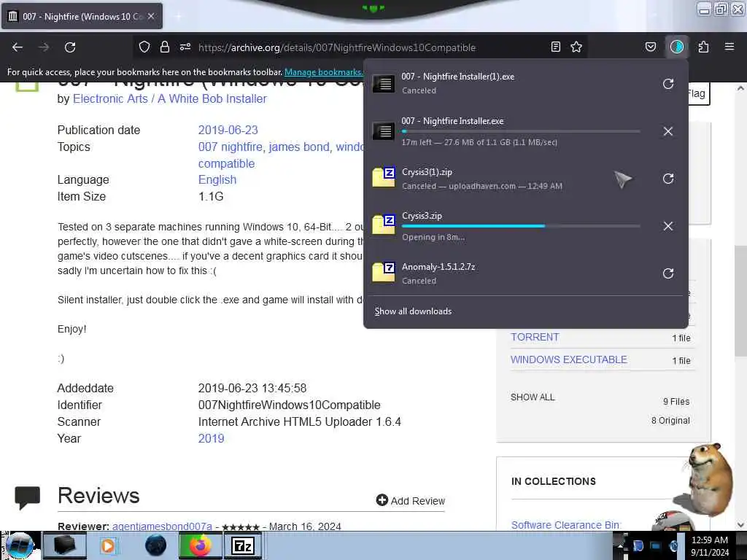Viewport: 747px width, 560px height.
Task: Cancel the 007 - Nightfire Installer.exe download
Action: pyautogui.click(x=668, y=131)
